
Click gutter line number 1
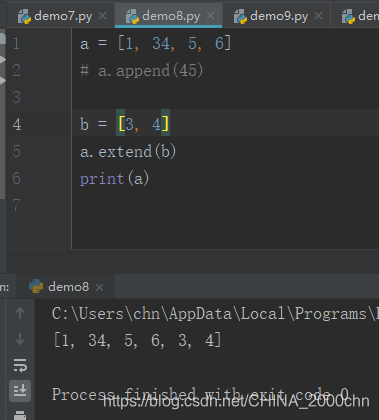pyautogui.click(x=16, y=44)
